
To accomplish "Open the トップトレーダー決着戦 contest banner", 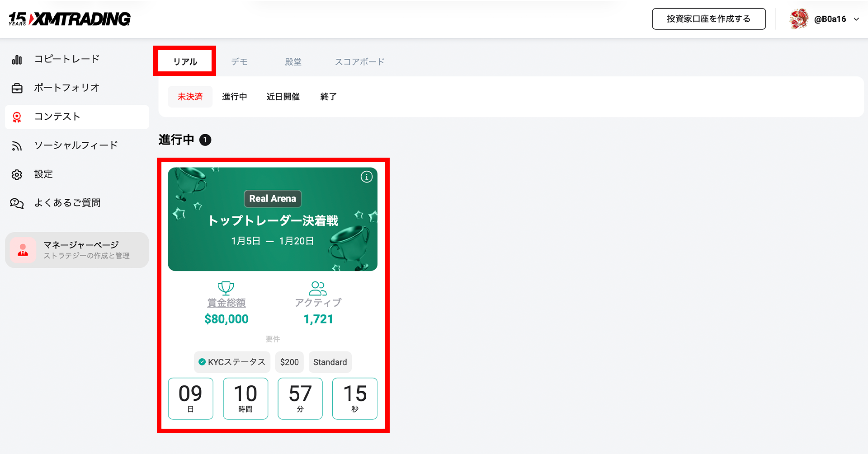I will coord(273,220).
